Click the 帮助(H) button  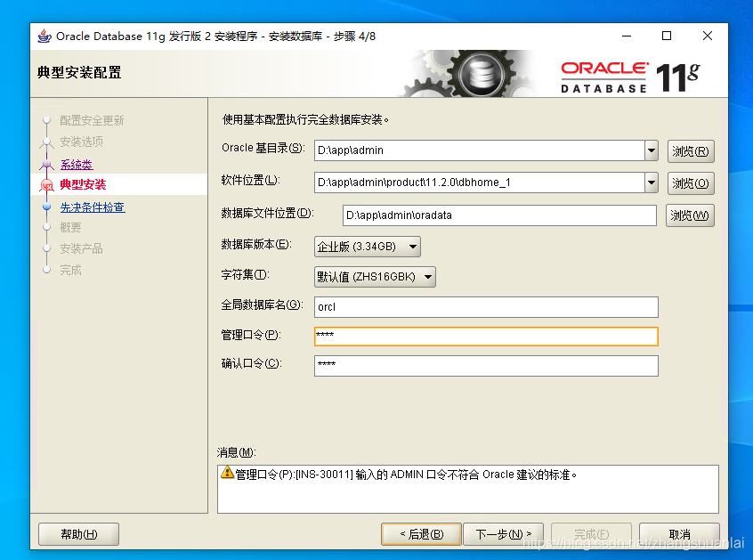(78, 534)
